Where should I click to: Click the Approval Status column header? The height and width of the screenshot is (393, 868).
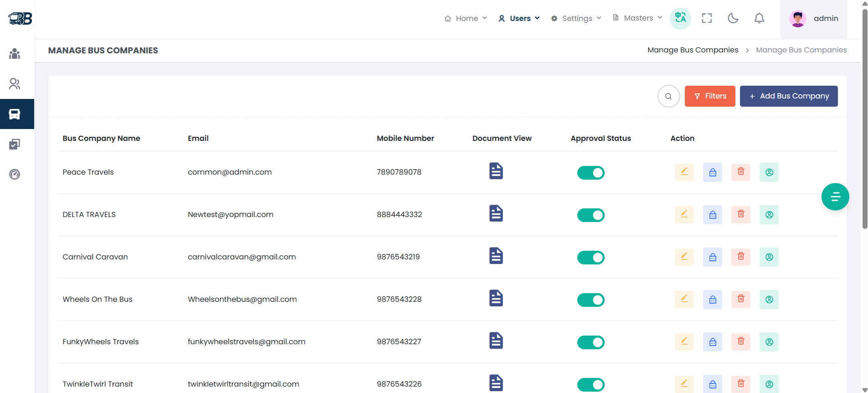(601, 138)
